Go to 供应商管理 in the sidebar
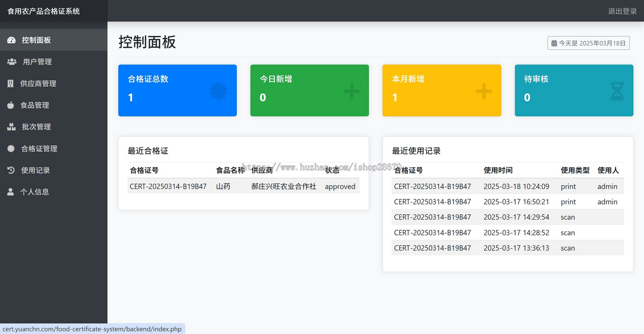 (x=54, y=84)
